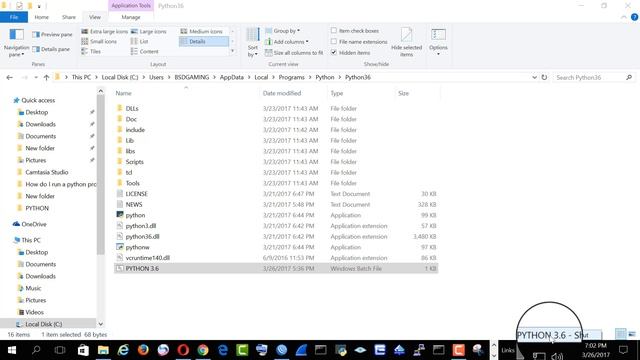Viewport: 640px width, 360px height.
Task: Click the Application Tools contextual tab
Action: 131,6
